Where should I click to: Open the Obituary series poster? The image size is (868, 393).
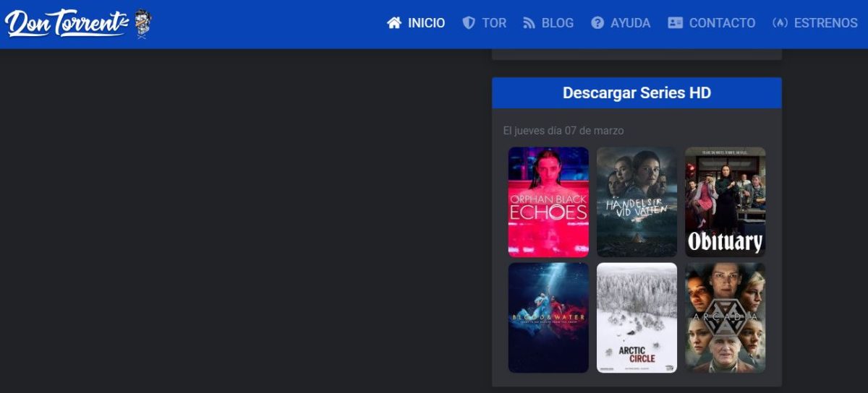(726, 202)
